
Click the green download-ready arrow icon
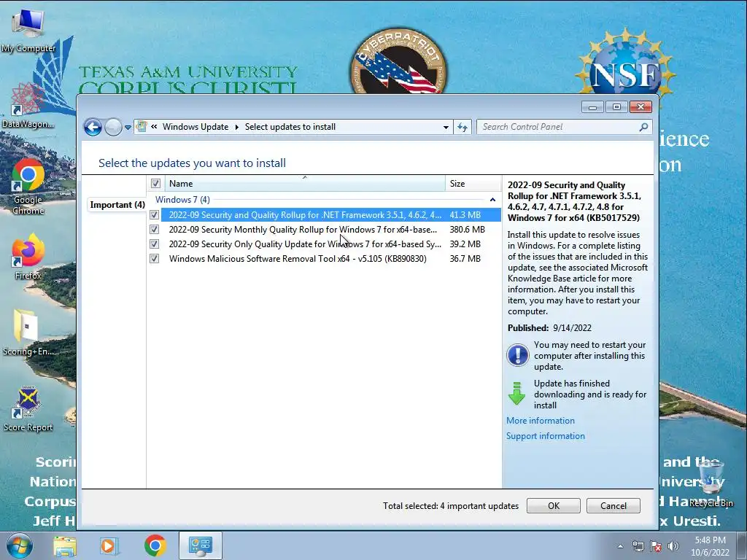[x=517, y=393]
